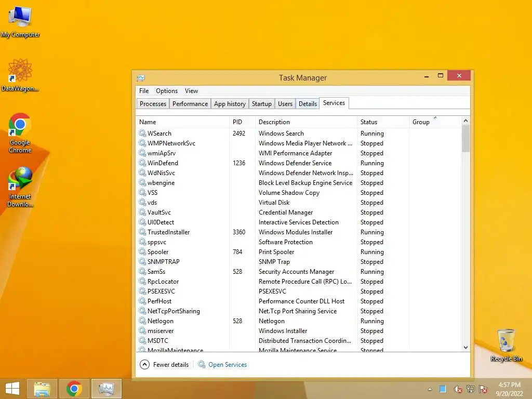Click the Open Services link
The image size is (532, 399).
pos(228,364)
